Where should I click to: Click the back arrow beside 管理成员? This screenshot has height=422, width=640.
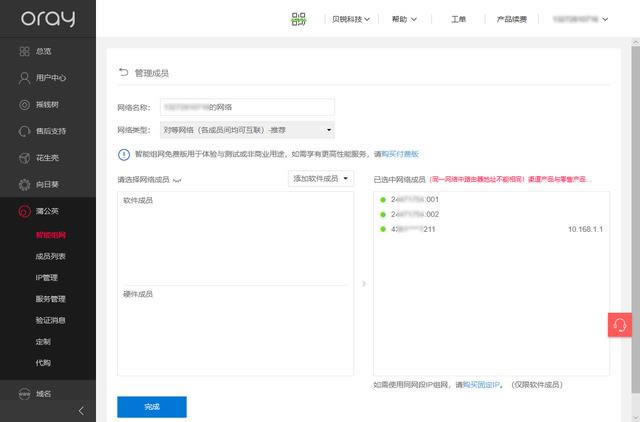[x=123, y=73]
